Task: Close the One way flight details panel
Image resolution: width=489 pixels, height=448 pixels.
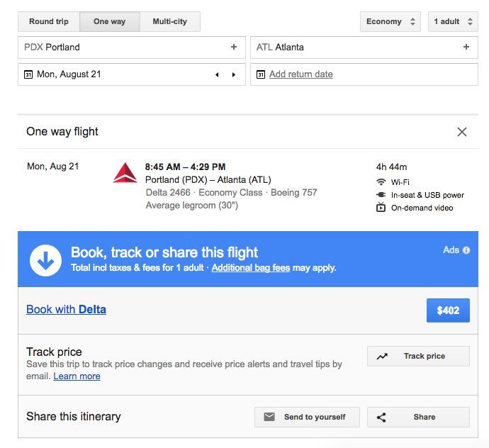Action: pos(462,132)
